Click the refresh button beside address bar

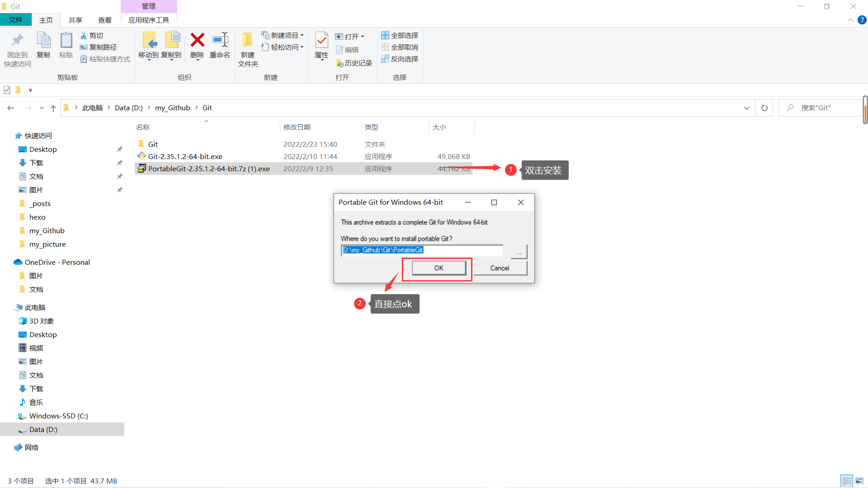[x=764, y=108]
